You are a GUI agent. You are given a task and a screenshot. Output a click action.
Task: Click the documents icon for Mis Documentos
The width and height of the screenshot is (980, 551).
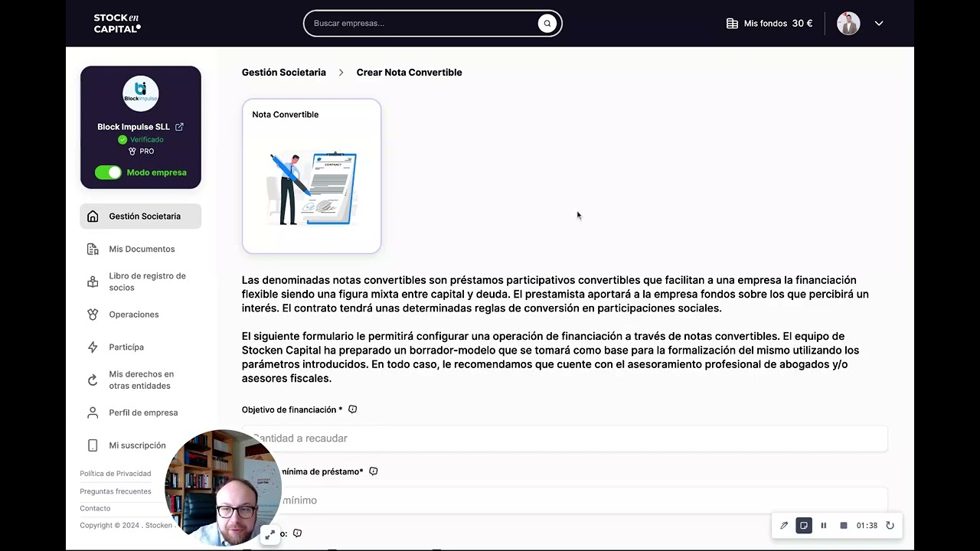pyautogui.click(x=93, y=249)
